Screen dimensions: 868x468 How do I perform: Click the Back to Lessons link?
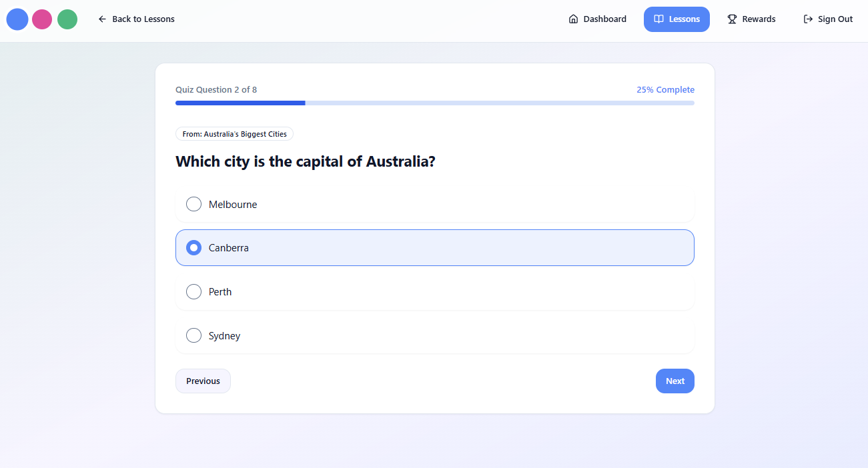pyautogui.click(x=136, y=19)
